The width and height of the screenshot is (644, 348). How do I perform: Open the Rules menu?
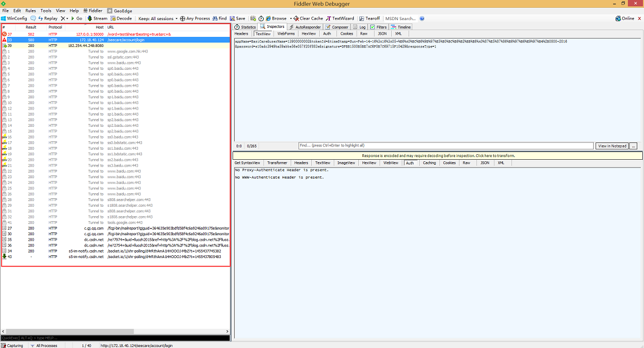pyautogui.click(x=30, y=11)
